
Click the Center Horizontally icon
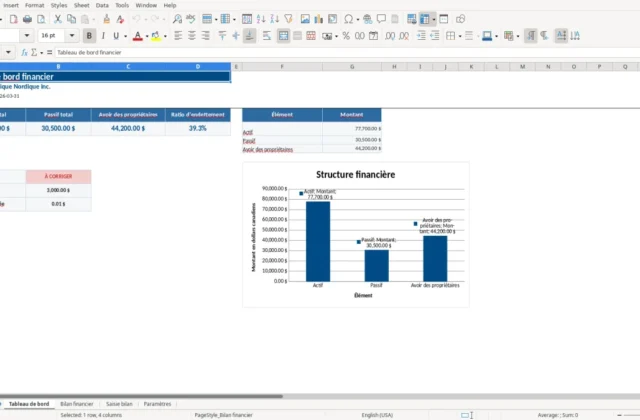click(x=192, y=36)
